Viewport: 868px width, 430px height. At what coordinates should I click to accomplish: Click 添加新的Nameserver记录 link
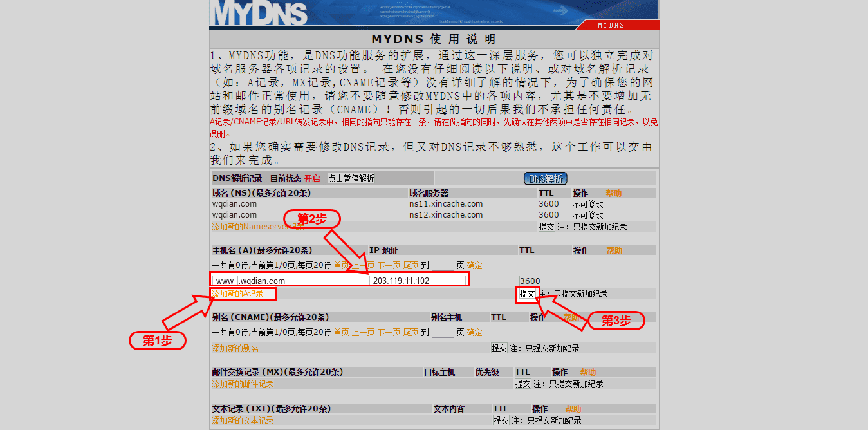(x=259, y=227)
